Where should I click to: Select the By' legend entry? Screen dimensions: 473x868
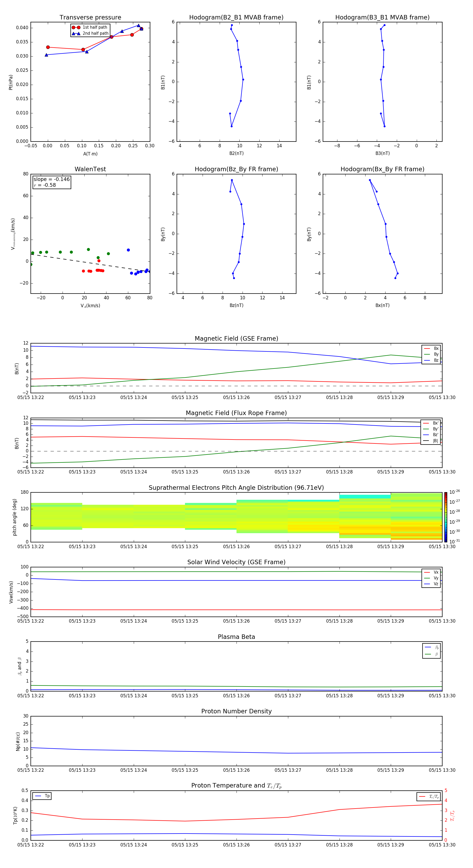pyautogui.click(x=431, y=429)
